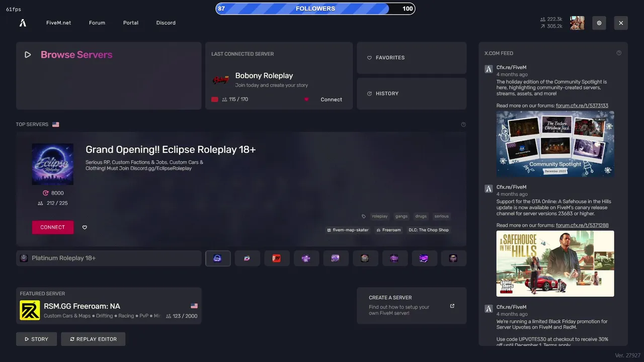The width and height of the screenshot is (644, 362).
Task: Click the Cfx.re avatar on the Black Friday post
Action: pos(489,309)
